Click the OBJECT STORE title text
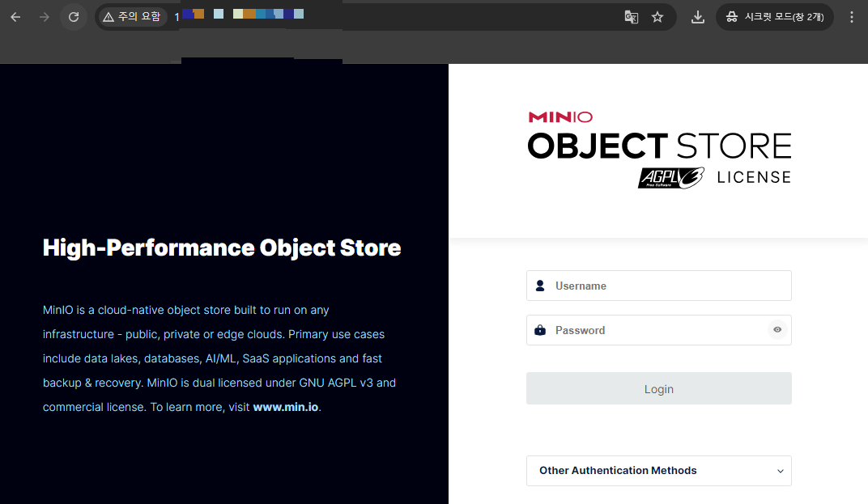Image resolution: width=868 pixels, height=504 pixels. point(659,146)
